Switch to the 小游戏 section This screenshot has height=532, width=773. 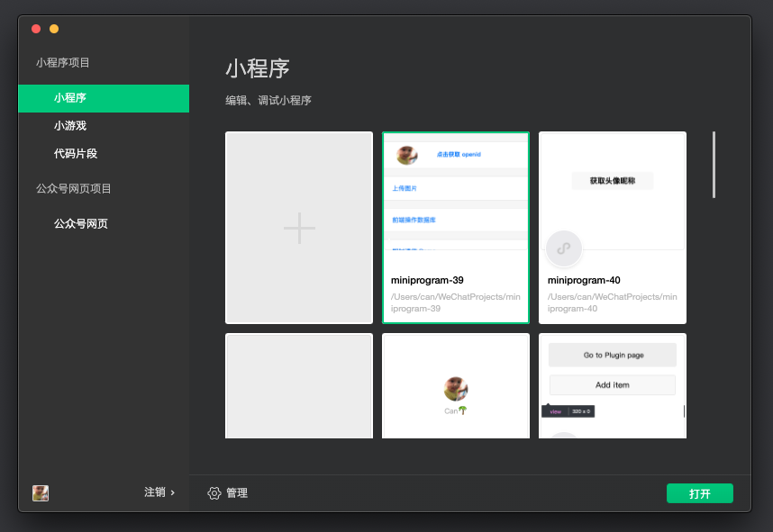tap(70, 126)
